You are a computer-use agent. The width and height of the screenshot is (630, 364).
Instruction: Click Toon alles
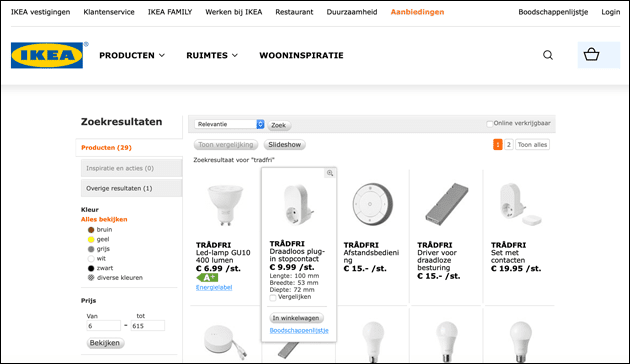532,145
